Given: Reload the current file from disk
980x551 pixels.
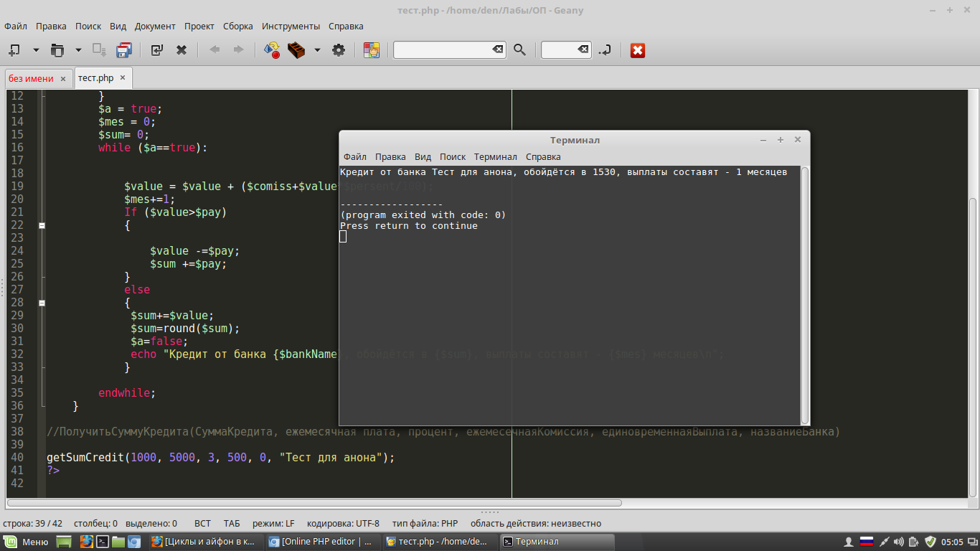Looking at the screenshot, I should [x=157, y=50].
